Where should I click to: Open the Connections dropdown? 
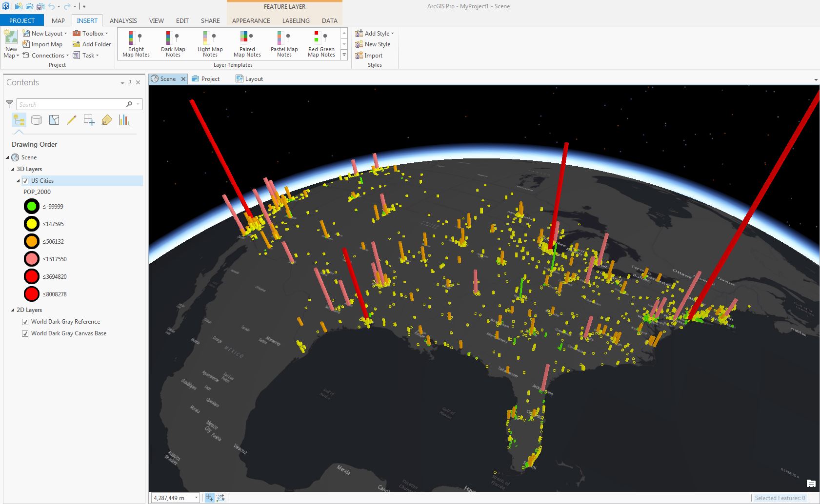pos(45,56)
